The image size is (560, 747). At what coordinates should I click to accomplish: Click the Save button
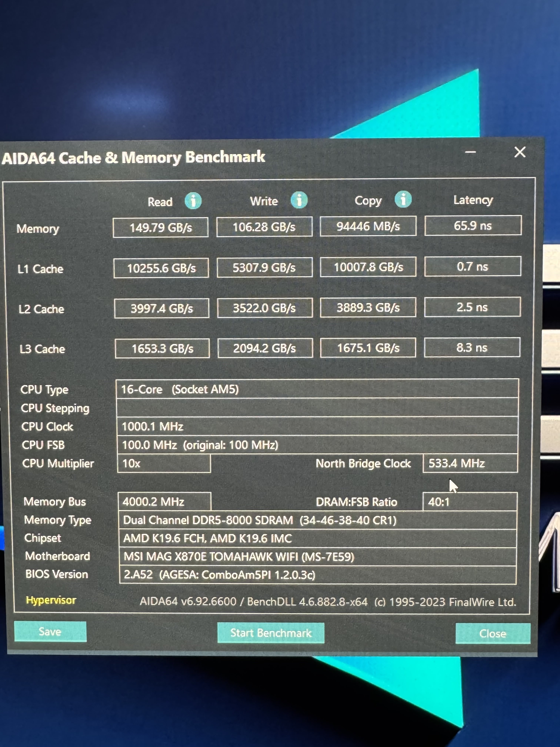(x=50, y=632)
